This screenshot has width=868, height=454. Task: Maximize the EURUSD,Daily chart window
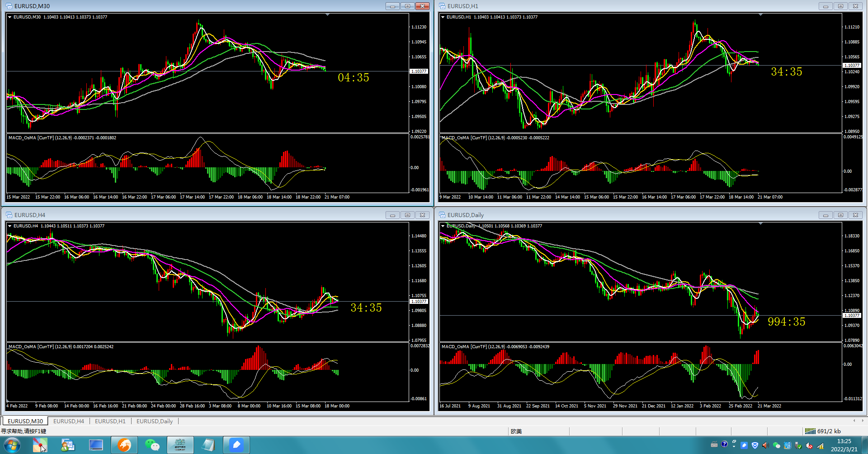pos(840,215)
